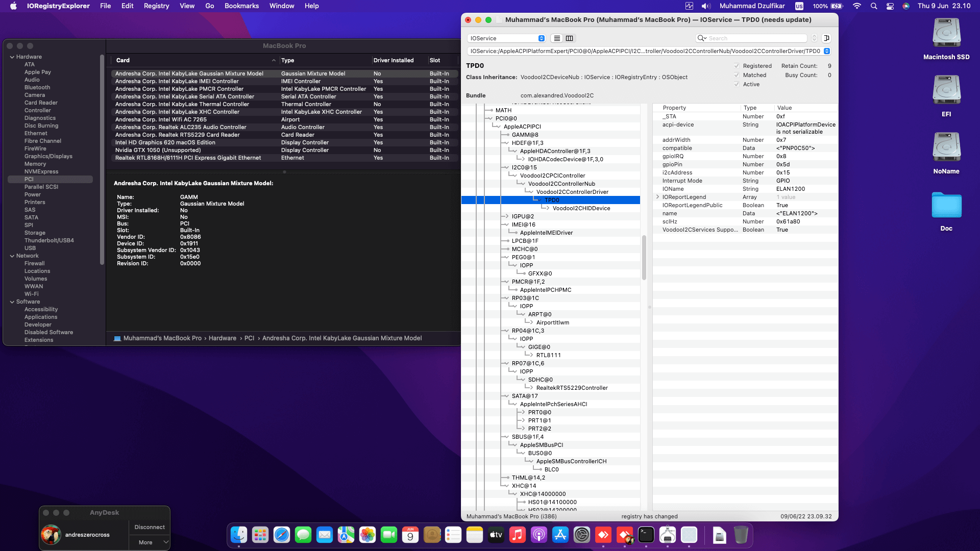
Task: Select Nvidia GTX 1050 (Unsupported) row
Action: coord(284,150)
